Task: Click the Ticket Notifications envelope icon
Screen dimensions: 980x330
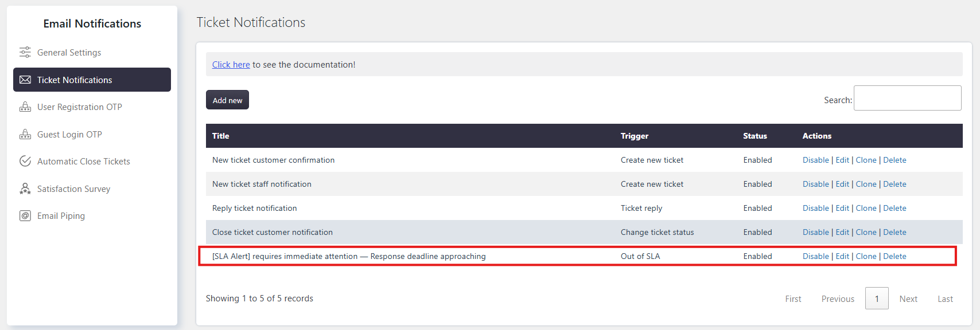Action: tap(25, 80)
